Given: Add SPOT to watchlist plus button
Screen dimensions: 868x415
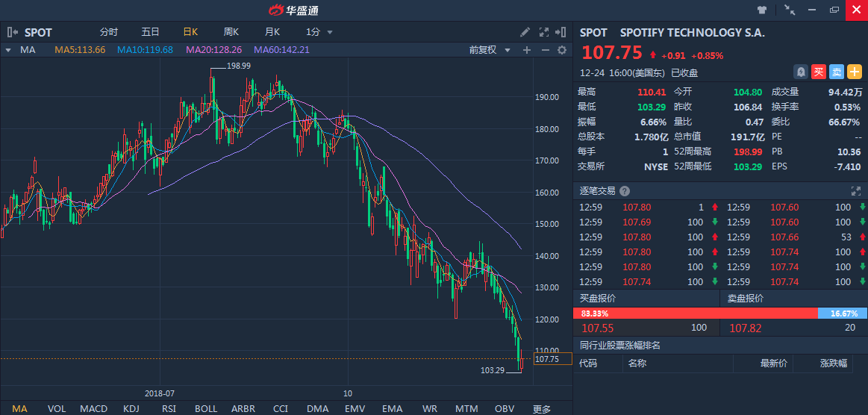Looking at the screenshot, I should pyautogui.click(x=855, y=72).
